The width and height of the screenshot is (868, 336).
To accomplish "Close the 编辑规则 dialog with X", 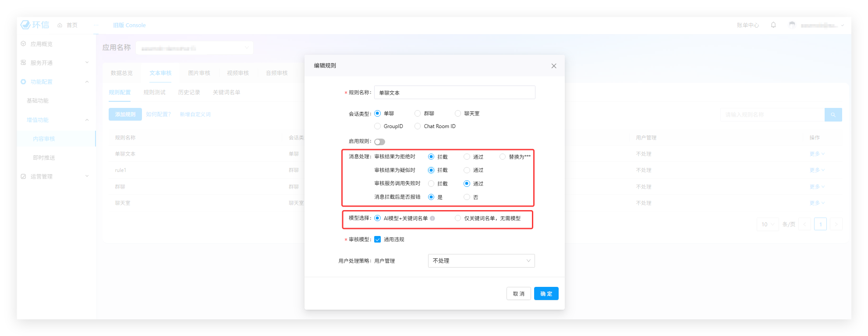I will [554, 66].
